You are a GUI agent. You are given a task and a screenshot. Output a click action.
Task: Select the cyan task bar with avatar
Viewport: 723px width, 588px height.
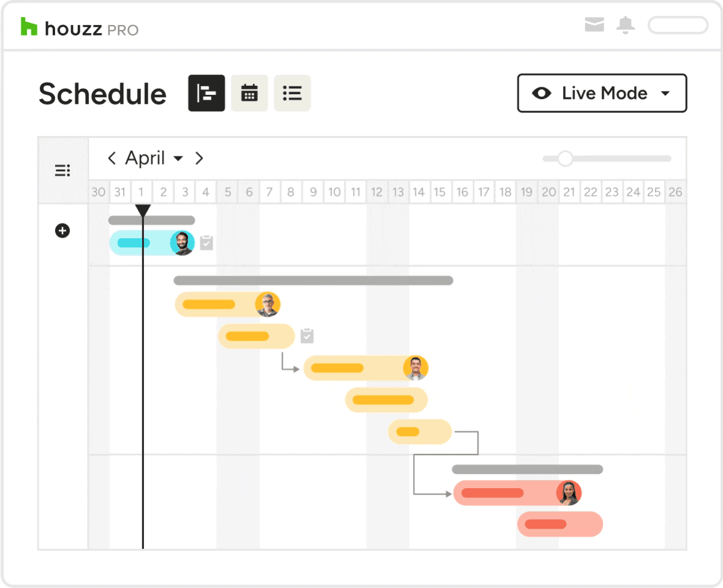(152, 243)
